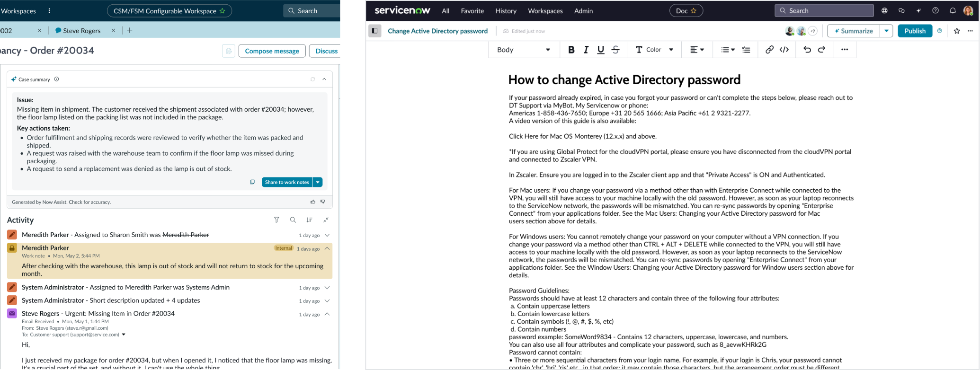Expand the Share to work notes options
The width and height of the screenshot is (980, 370).
(x=318, y=182)
